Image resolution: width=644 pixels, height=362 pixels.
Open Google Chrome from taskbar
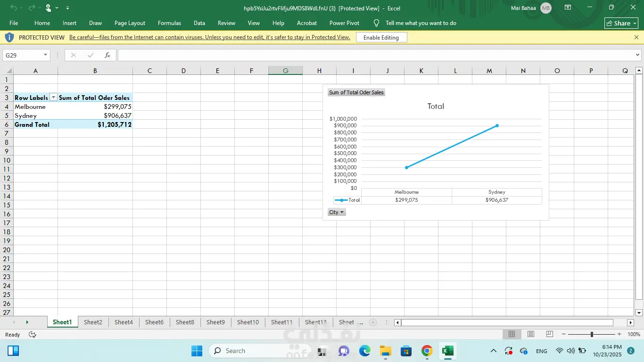(x=427, y=351)
